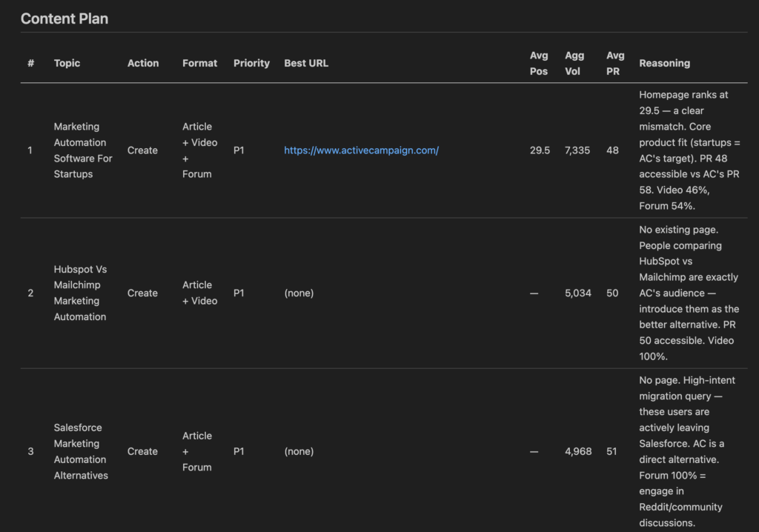Click the Content Plan heading

[64, 19]
